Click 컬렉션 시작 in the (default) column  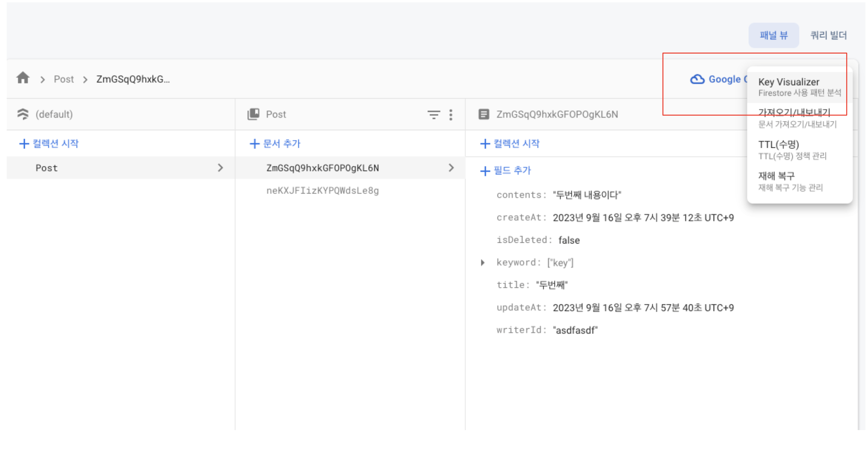pyautogui.click(x=49, y=143)
